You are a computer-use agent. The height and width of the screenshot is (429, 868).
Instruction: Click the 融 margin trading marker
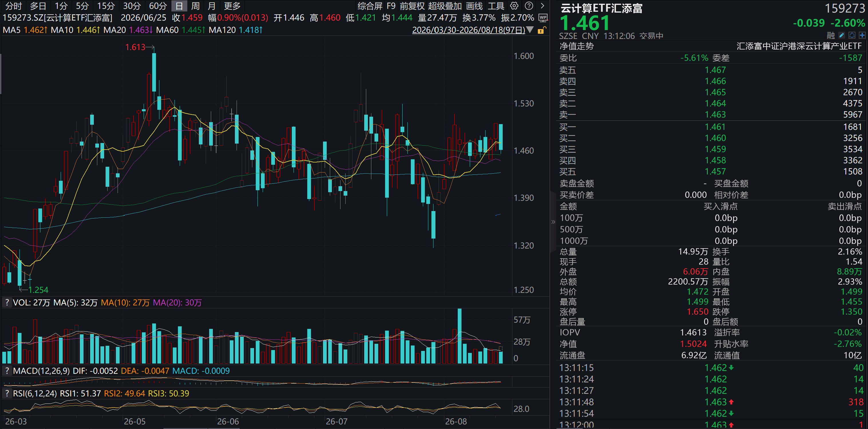[x=831, y=36]
